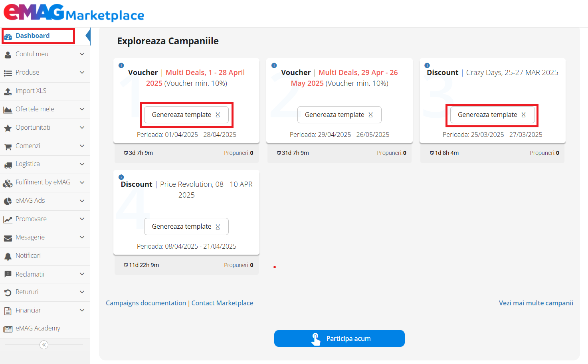The height and width of the screenshot is (364, 588).
Task: Expand the Comenzi chevron
Action: pos(82,146)
